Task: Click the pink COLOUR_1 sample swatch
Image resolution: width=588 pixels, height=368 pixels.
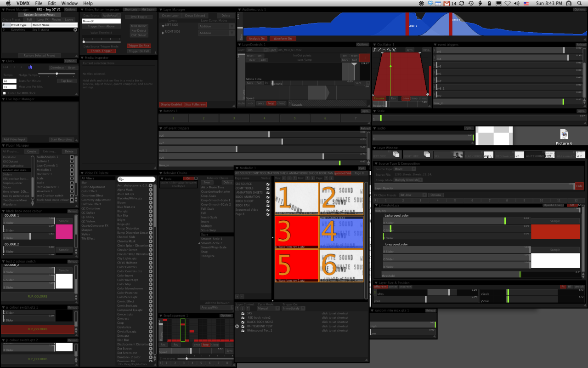Action: click(64, 231)
